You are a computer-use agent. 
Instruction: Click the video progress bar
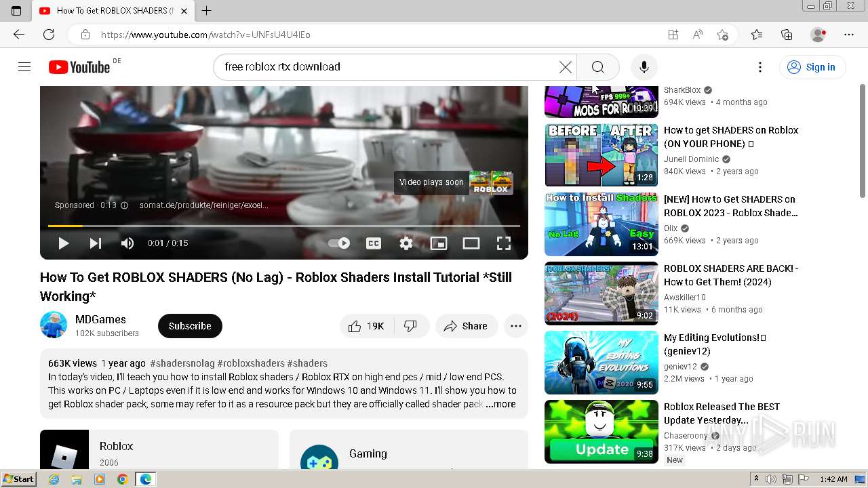284,226
